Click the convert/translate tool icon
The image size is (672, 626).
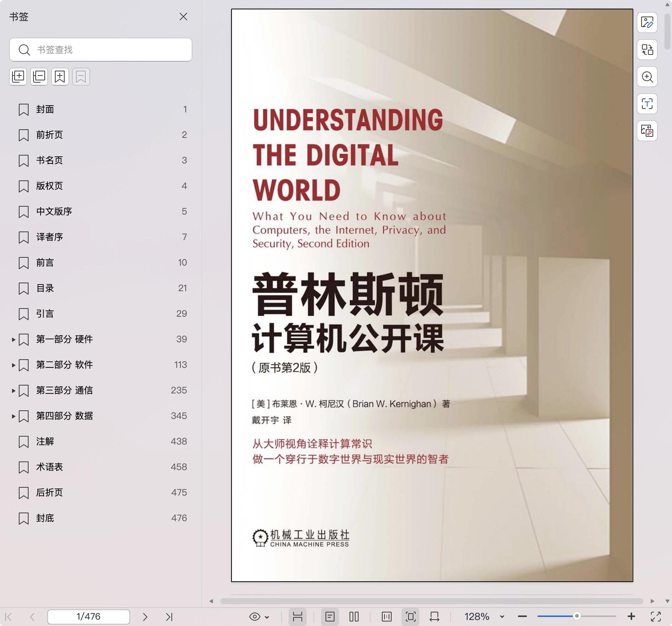click(647, 50)
